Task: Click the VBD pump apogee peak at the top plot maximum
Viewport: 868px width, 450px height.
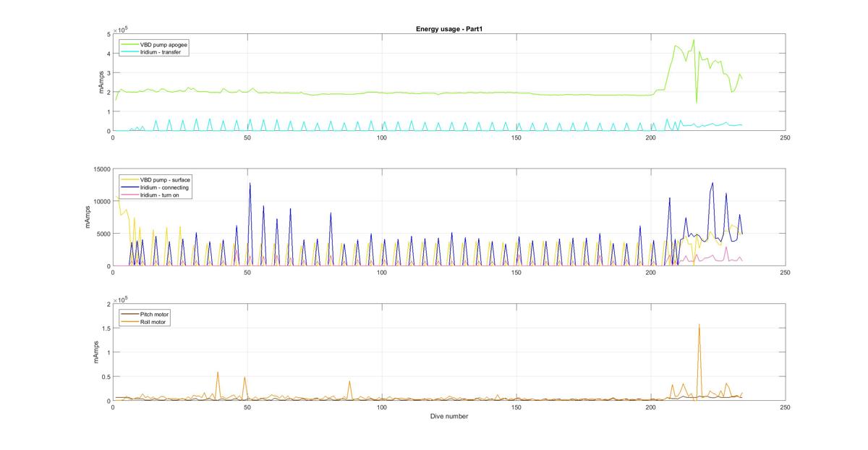Action: pyautogui.click(x=693, y=41)
